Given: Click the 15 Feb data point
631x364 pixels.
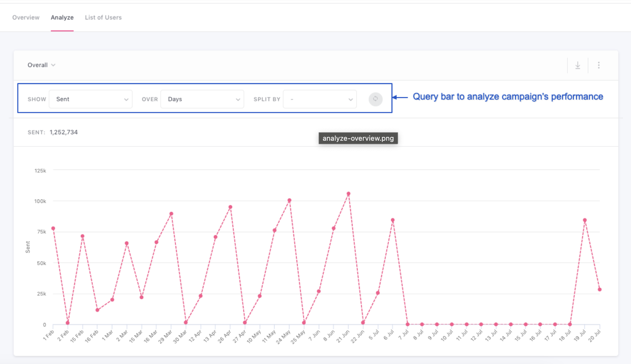Looking at the screenshot, I should pos(83,236).
